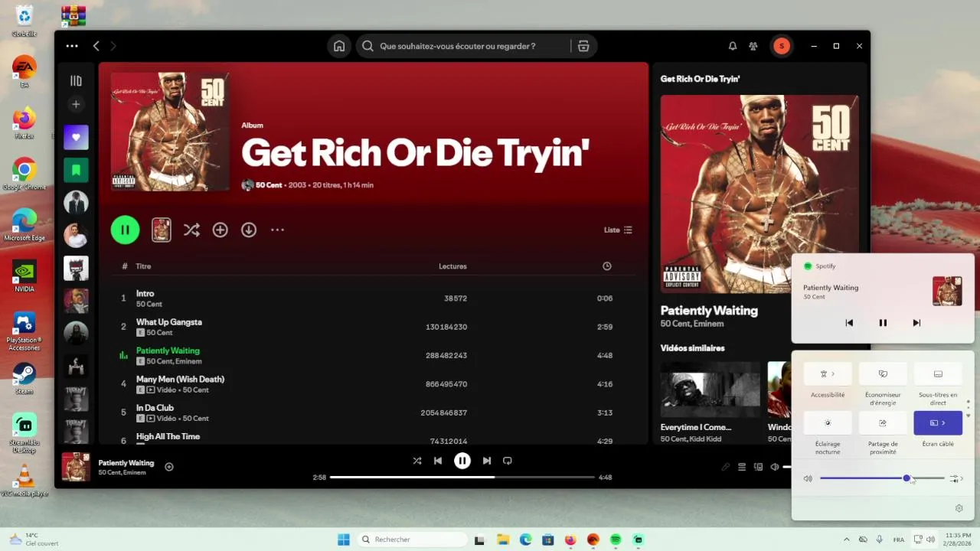980x551 pixels.
Task: Open NVIDIA shortcut on desktop
Action: (x=24, y=275)
